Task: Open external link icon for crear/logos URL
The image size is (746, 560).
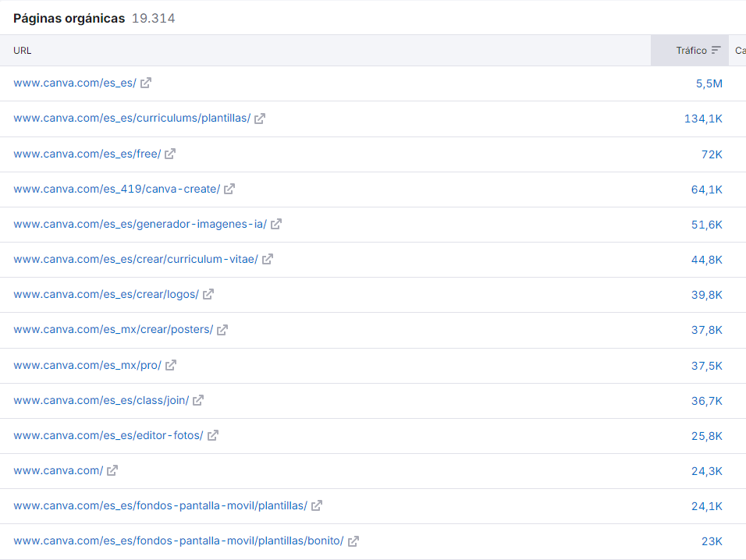Action: coord(208,294)
